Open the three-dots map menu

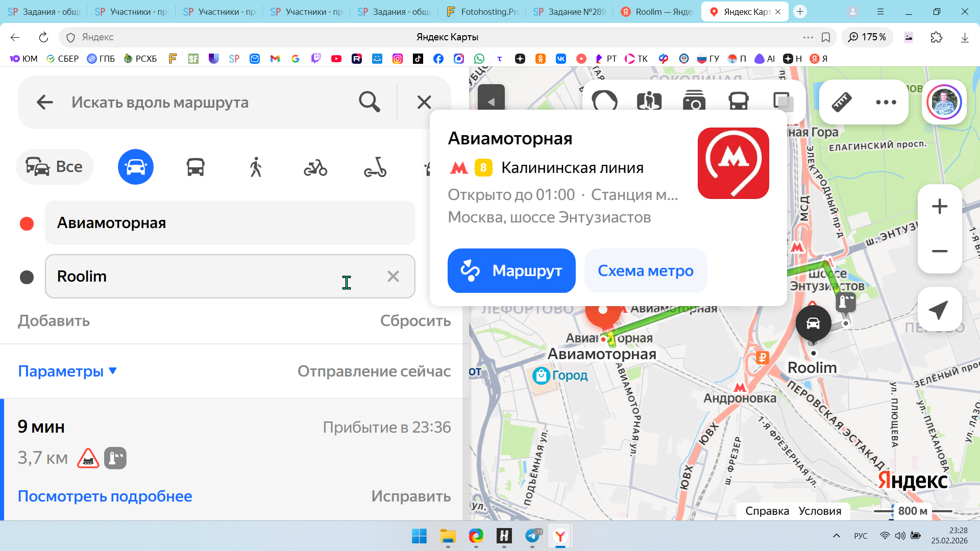(x=886, y=102)
